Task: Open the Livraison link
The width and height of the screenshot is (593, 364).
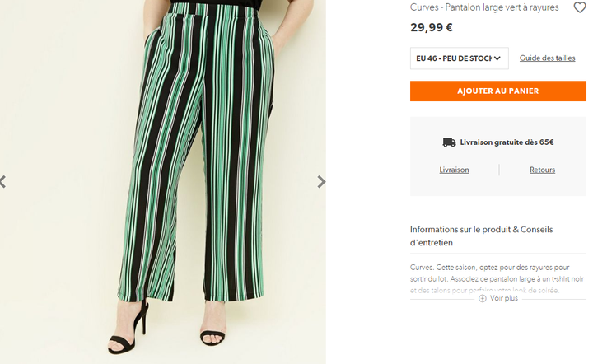Action: (x=454, y=170)
